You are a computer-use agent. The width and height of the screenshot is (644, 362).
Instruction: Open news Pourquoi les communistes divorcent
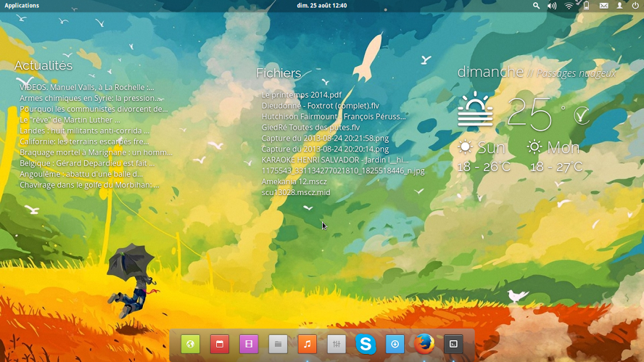pyautogui.click(x=94, y=109)
